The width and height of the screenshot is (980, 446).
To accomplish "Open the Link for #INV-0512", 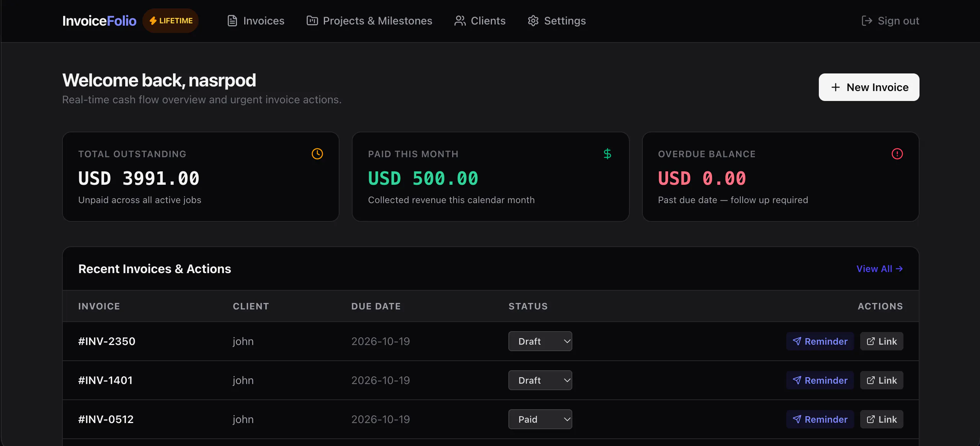I will click(882, 419).
